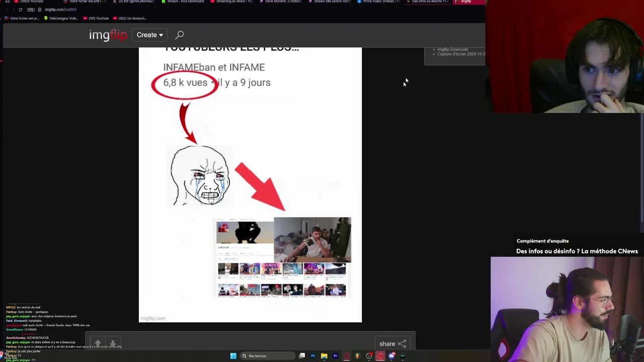Click chat message 'hahahaha' by Fatal_Almanach
This screenshot has width=644, height=362.
35,321
